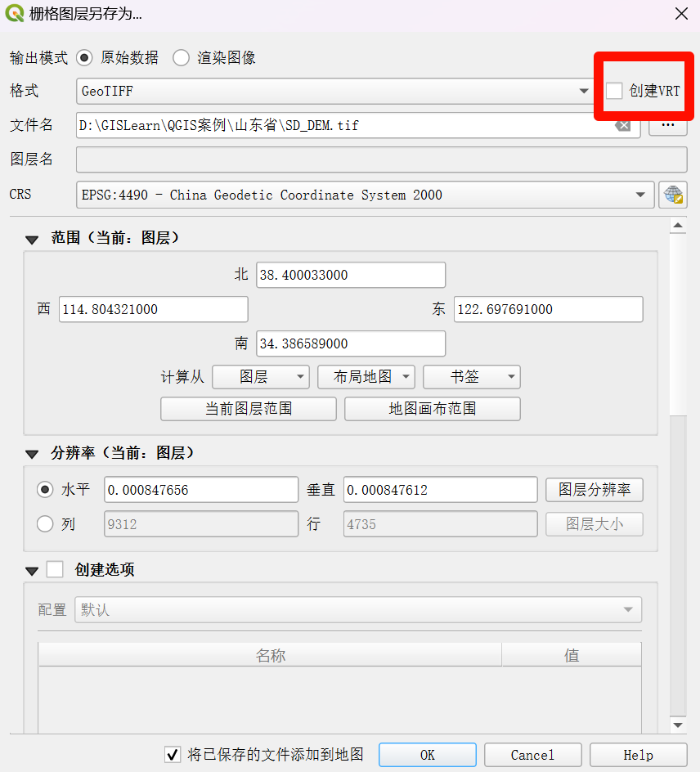Select the 列 size radio button
The width and height of the screenshot is (700, 772).
tap(45, 524)
